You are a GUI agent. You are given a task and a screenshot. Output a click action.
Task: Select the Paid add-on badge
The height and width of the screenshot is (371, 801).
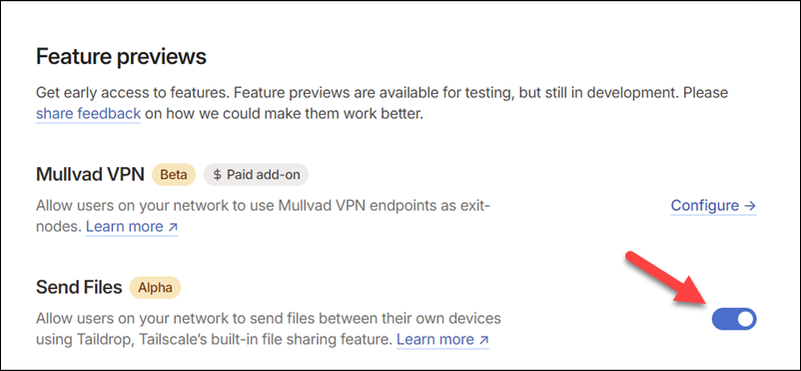coord(256,175)
